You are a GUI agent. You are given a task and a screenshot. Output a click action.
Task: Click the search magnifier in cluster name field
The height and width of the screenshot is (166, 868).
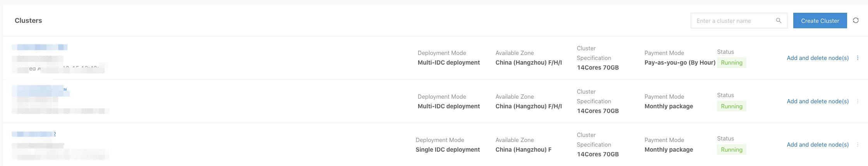[x=779, y=21]
